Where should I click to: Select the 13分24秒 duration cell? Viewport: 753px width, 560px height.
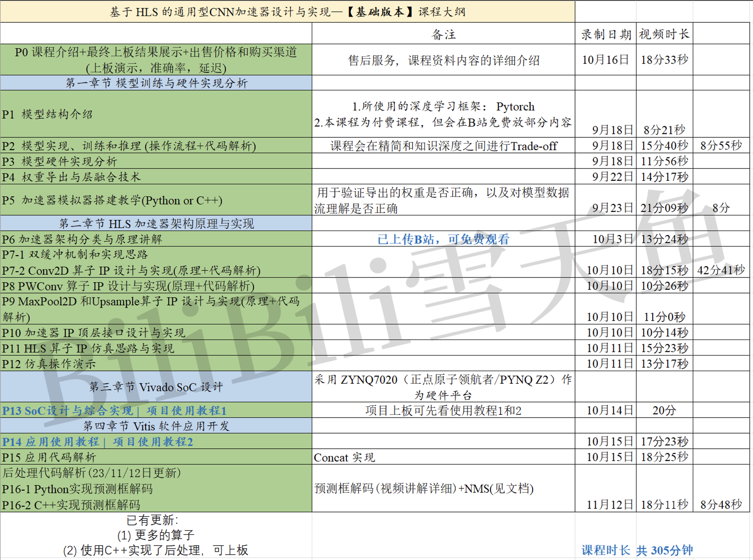pyautogui.click(x=664, y=239)
